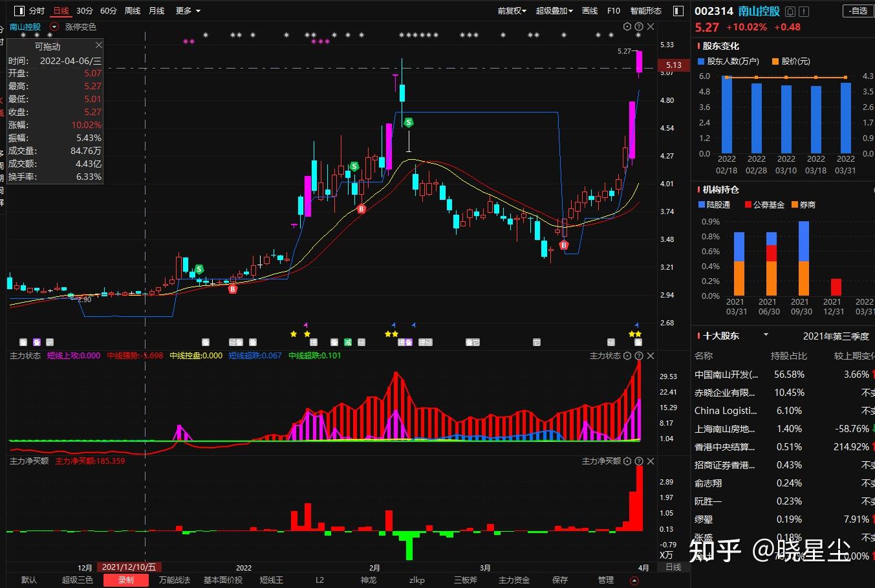Open main chart help question mark icon
Viewport: 875px width, 588px height.
tap(639, 27)
